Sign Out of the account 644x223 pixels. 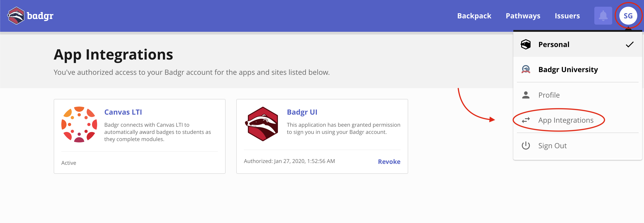point(578,146)
